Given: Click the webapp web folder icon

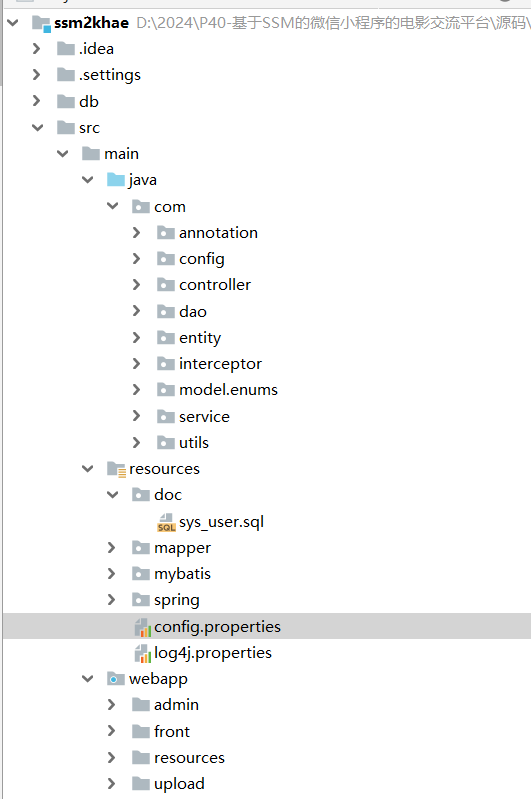Looking at the screenshot, I should click(x=116, y=679).
